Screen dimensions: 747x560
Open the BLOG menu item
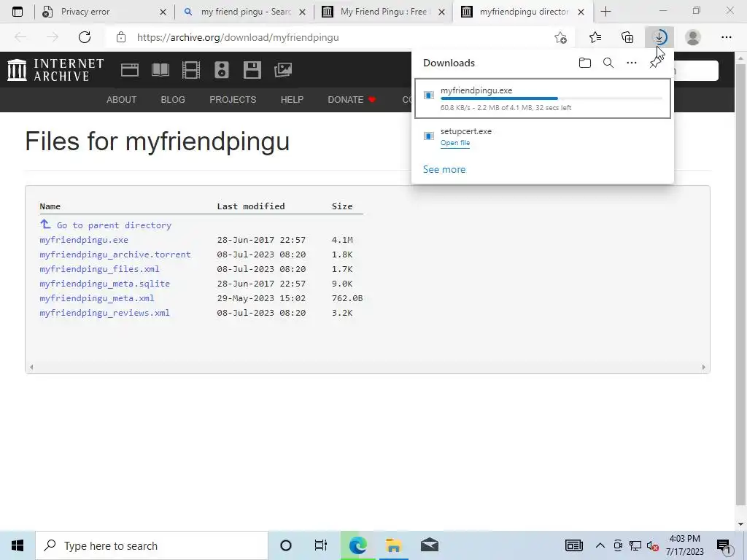pos(173,99)
